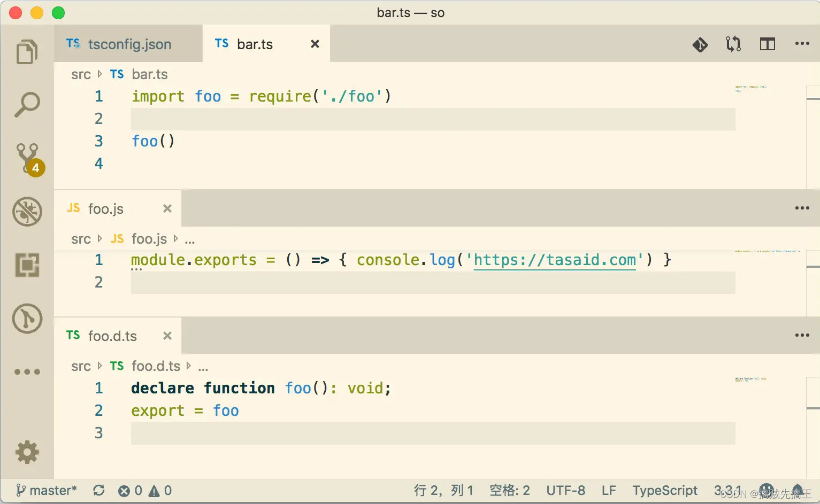Open the Manage settings gear
Screen dimensions: 820x504
coord(27,452)
